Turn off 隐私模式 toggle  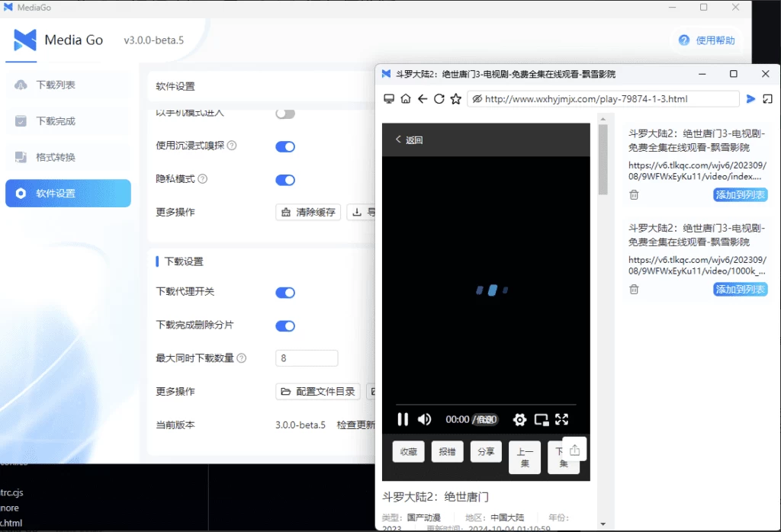[285, 180]
